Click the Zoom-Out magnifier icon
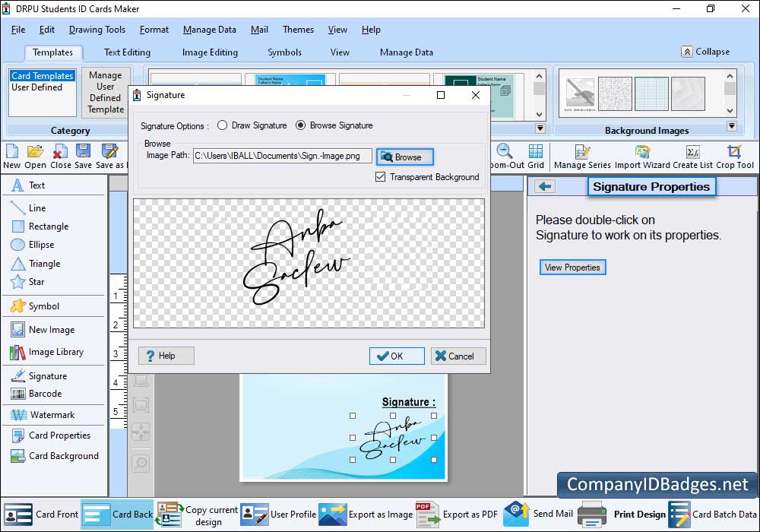Screen dimensions: 760x532 [505, 152]
